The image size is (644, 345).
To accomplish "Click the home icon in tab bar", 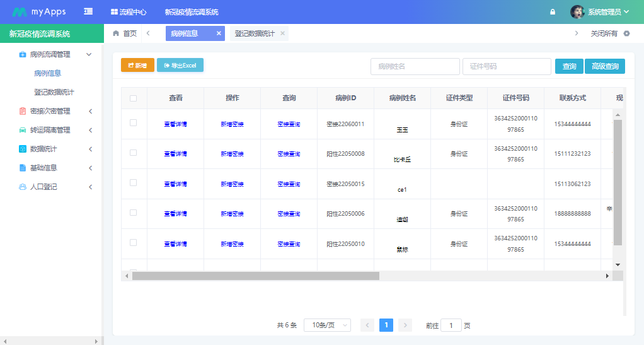I will (x=116, y=33).
